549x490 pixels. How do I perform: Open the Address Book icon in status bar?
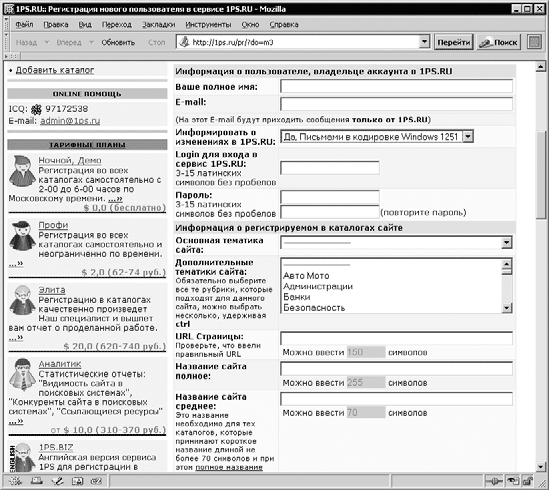(77, 481)
